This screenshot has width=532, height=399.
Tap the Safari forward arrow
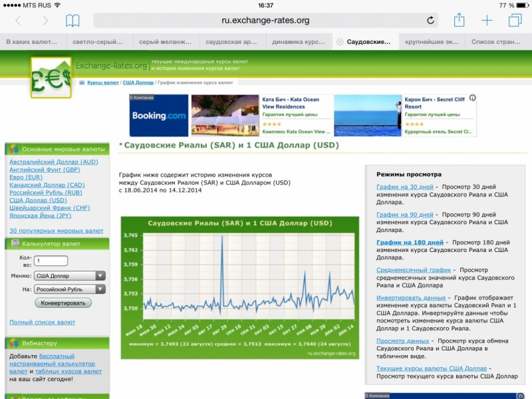(x=45, y=21)
